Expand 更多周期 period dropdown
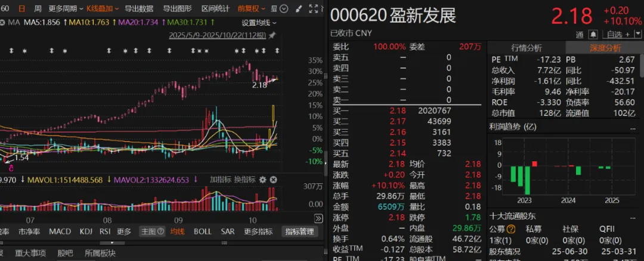The image size is (644, 261). (x=66, y=8)
